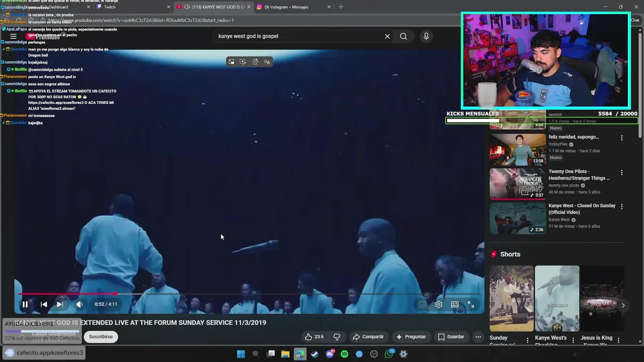Click the YouTube search magnifier button
644x362 pixels.
(x=404, y=36)
